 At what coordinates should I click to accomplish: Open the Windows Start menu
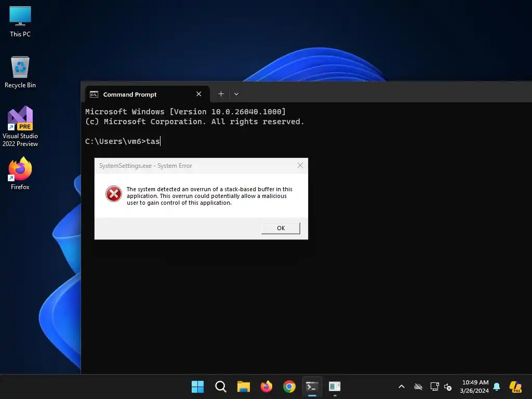[197, 387]
